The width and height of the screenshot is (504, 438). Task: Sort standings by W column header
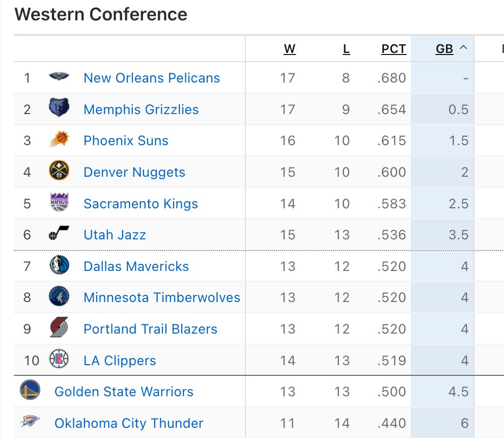pos(290,49)
